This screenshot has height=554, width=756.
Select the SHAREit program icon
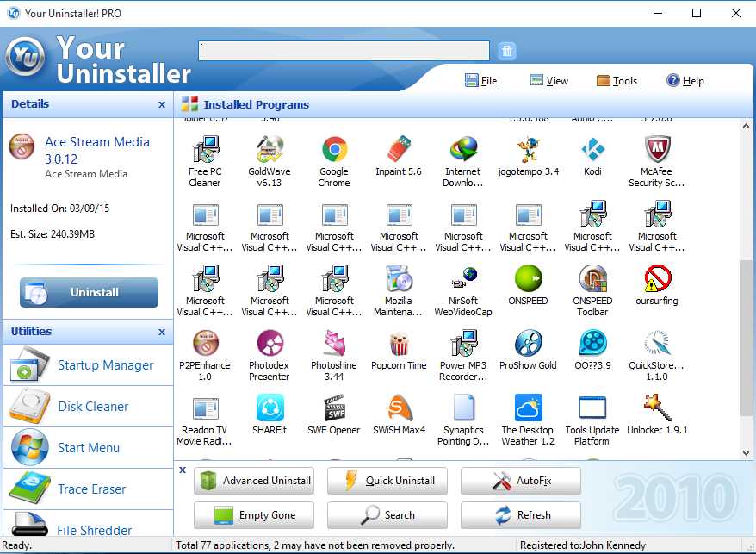(270, 408)
